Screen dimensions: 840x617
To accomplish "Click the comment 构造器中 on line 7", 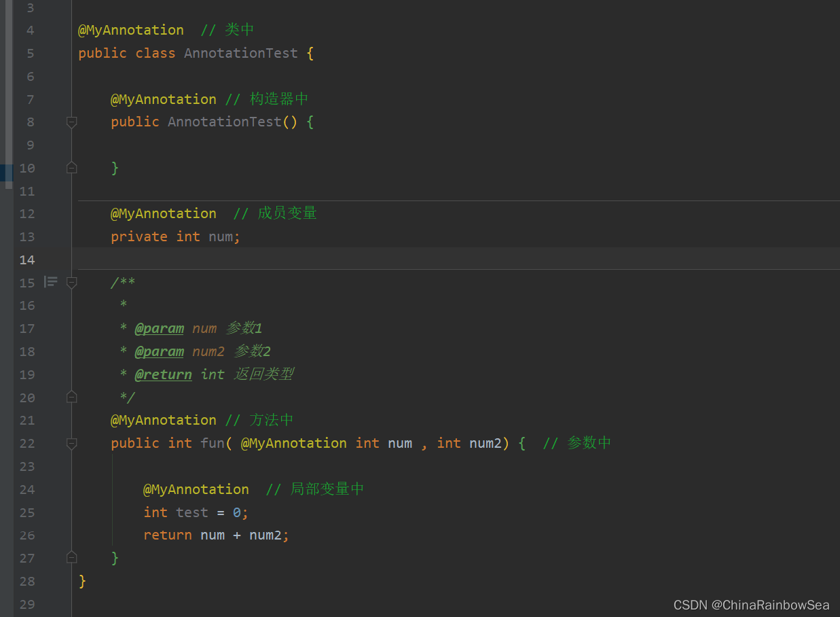I will (279, 99).
